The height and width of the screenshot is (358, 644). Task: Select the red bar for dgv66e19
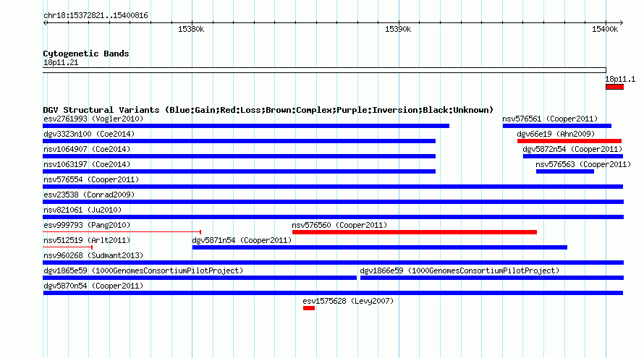[569, 141]
